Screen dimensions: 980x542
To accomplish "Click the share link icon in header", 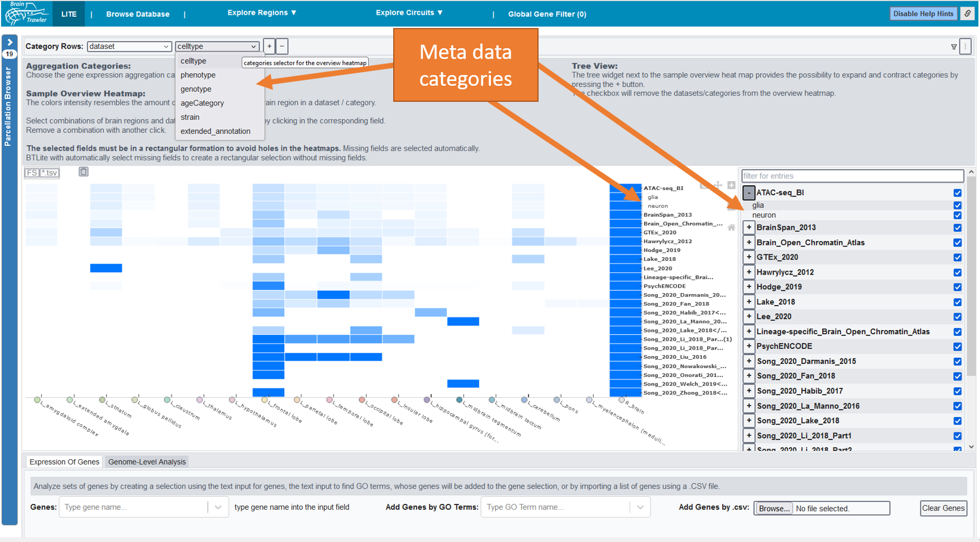I will pos(967,14).
